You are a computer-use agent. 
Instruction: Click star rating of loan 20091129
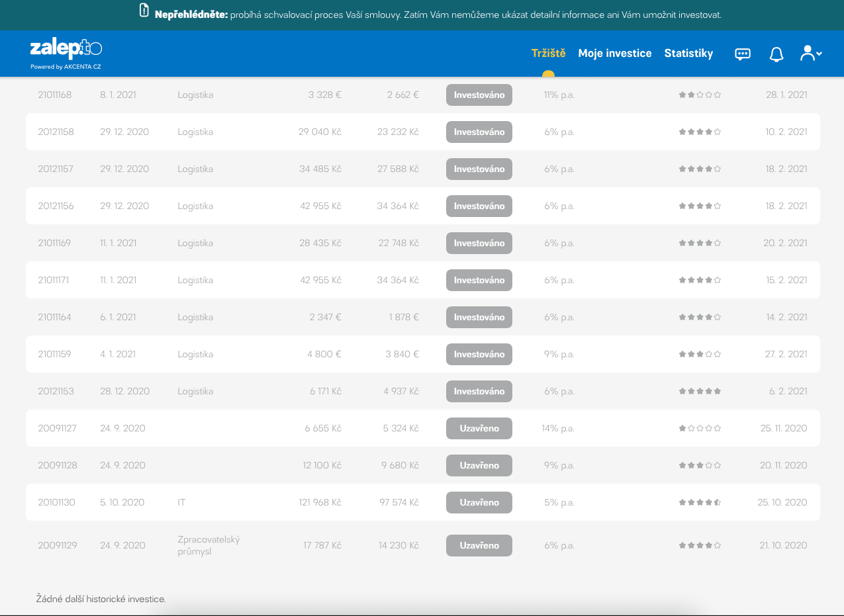tap(700, 546)
